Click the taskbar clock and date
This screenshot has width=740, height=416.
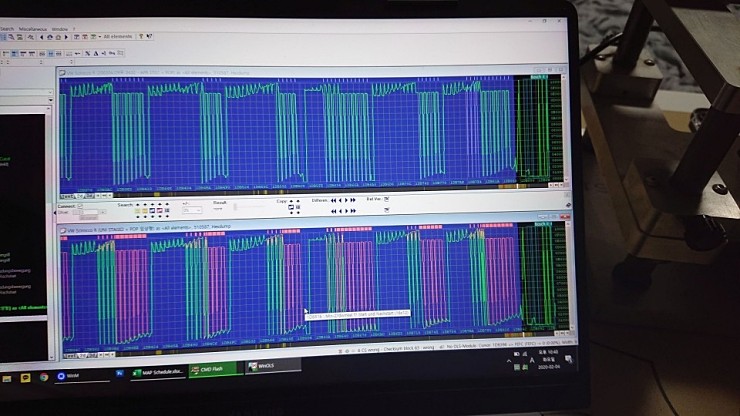549,359
